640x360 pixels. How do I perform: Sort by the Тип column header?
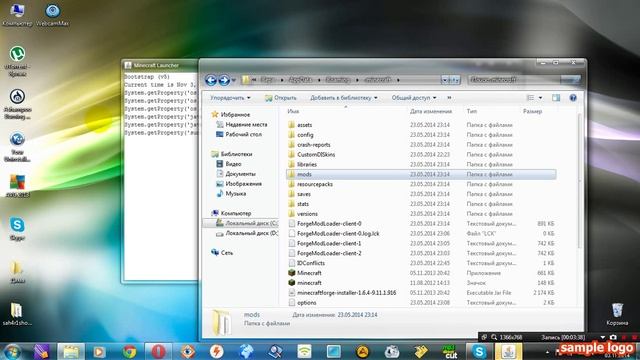click(x=471, y=111)
